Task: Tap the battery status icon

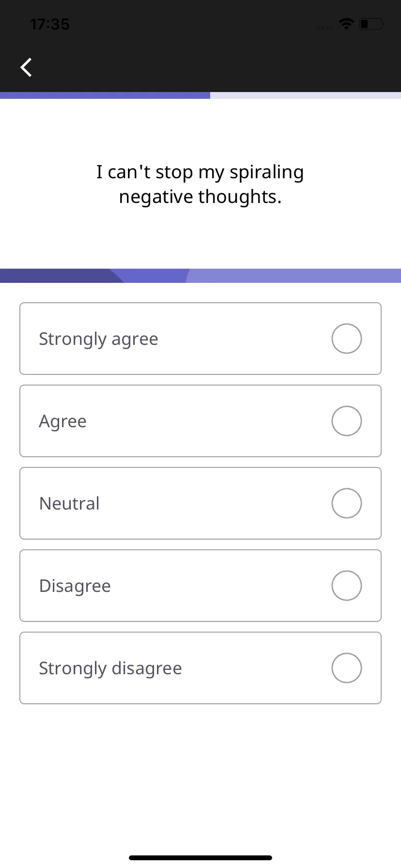Action: click(x=372, y=24)
